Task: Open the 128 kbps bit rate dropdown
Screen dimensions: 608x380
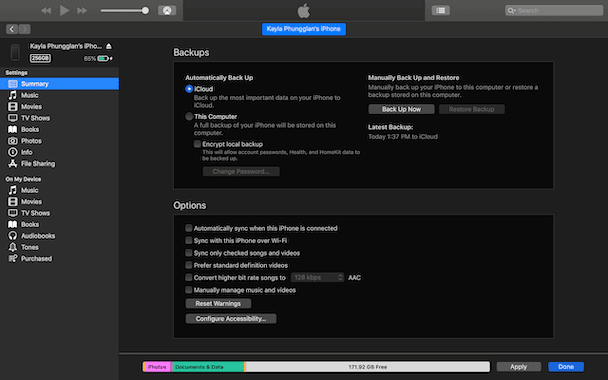Action: (x=317, y=277)
